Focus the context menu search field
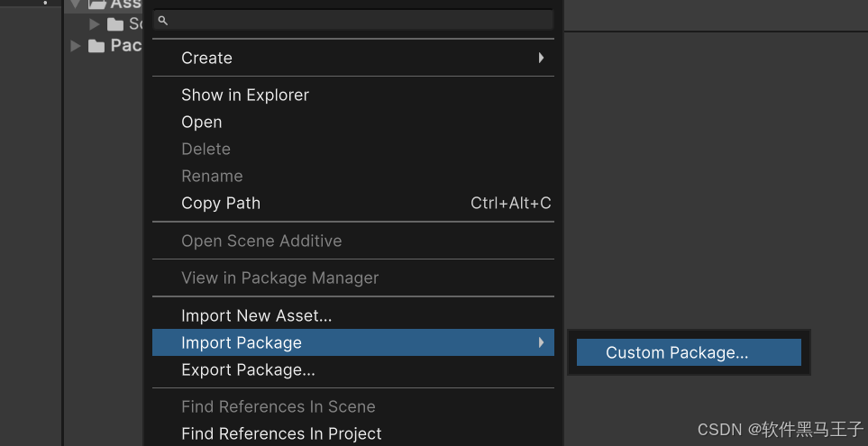 [x=361, y=20]
